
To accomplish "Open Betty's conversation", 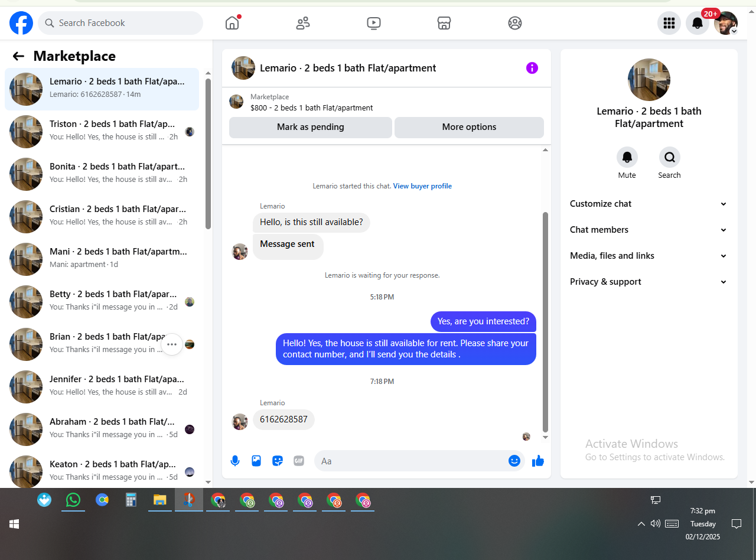I will (x=102, y=302).
